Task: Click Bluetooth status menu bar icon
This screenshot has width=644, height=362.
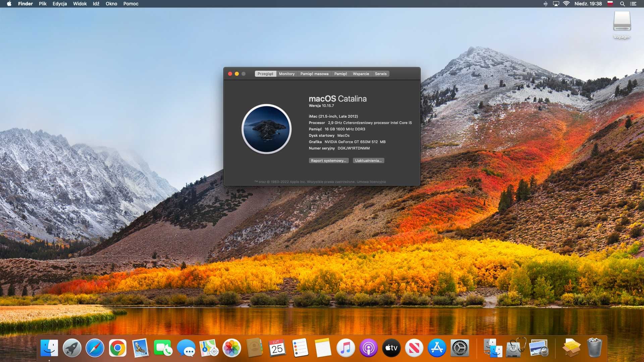Action: coord(545,4)
